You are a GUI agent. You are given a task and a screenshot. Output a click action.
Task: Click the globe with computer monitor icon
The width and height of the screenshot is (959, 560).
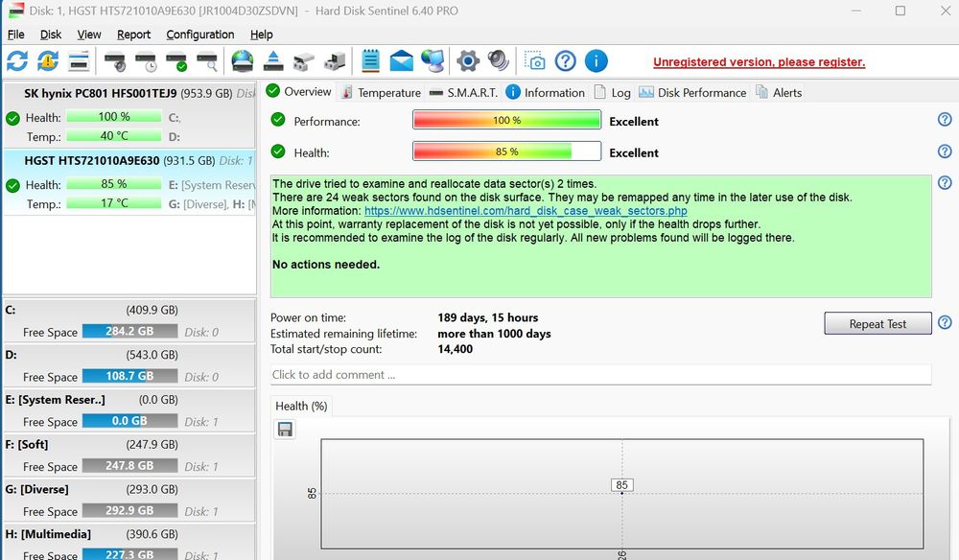tap(433, 61)
